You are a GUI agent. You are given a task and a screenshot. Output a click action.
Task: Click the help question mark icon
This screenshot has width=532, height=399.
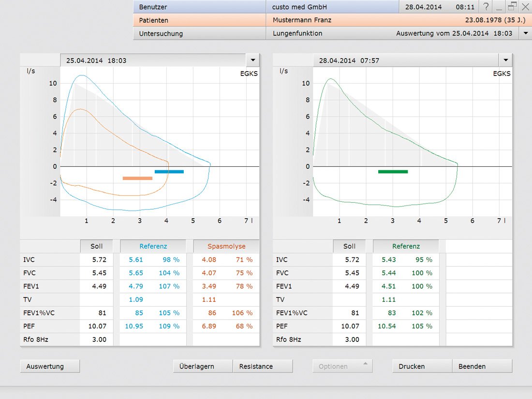(486, 7)
